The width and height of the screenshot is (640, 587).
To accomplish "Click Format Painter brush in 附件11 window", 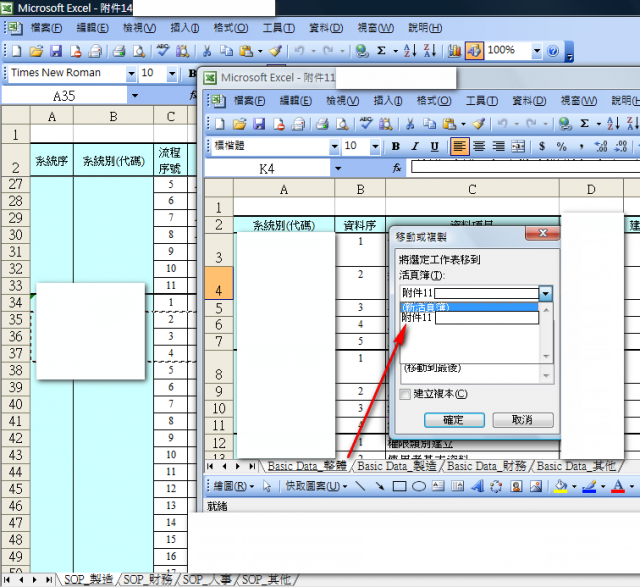I will (479, 124).
